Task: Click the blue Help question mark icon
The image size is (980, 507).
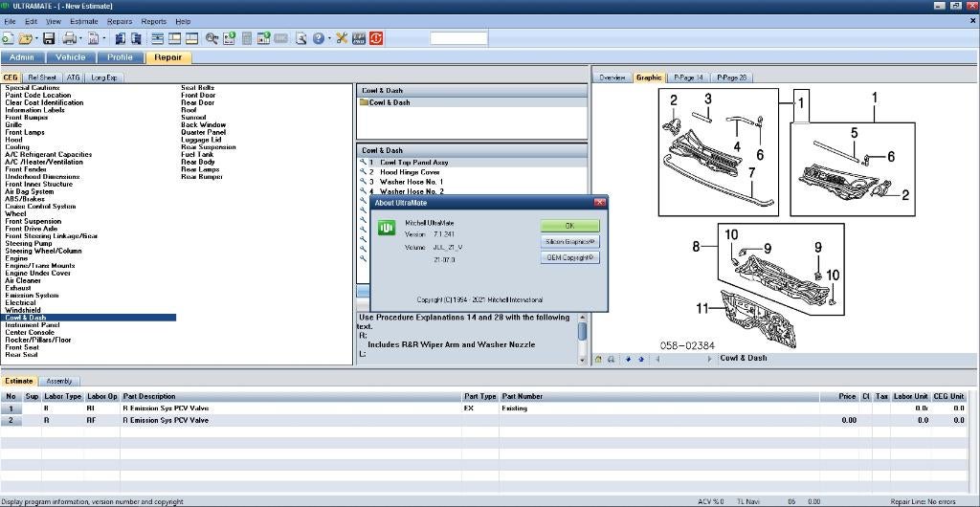Action: pyautogui.click(x=318, y=38)
